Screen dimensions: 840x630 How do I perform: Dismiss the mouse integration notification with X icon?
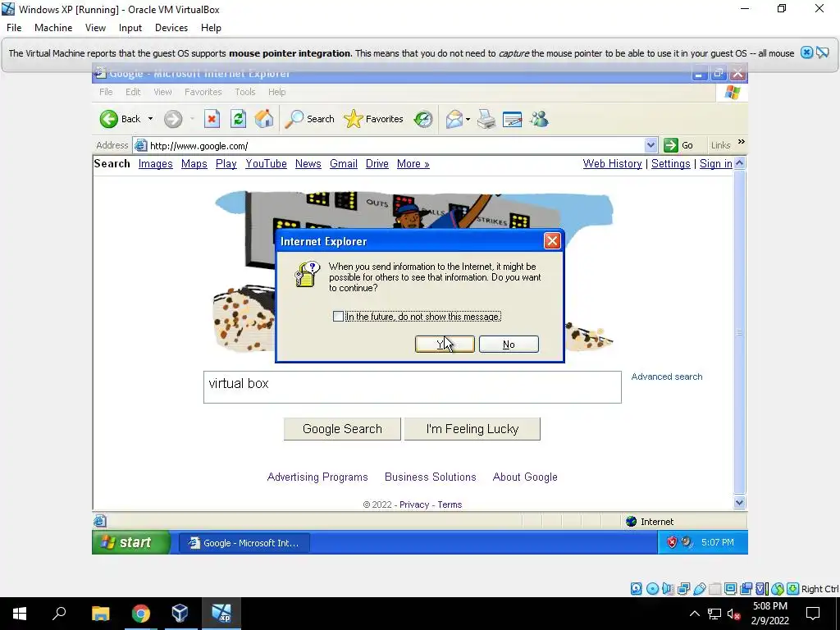pyautogui.click(x=806, y=52)
